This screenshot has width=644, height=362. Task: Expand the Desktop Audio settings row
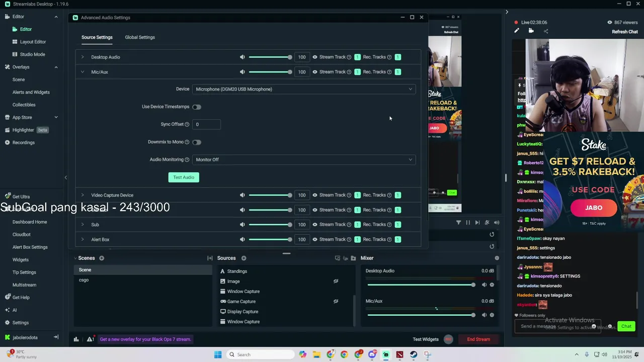pyautogui.click(x=83, y=57)
